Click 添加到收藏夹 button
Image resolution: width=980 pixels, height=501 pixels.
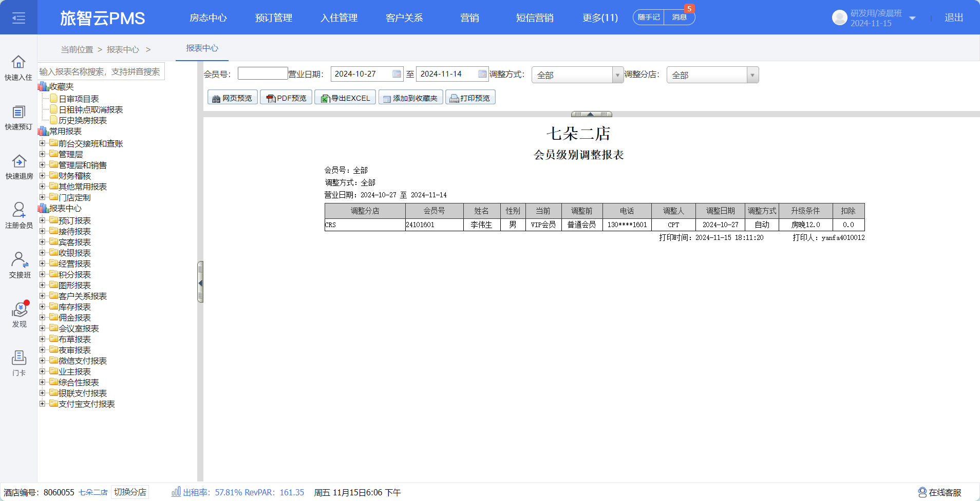click(x=410, y=98)
